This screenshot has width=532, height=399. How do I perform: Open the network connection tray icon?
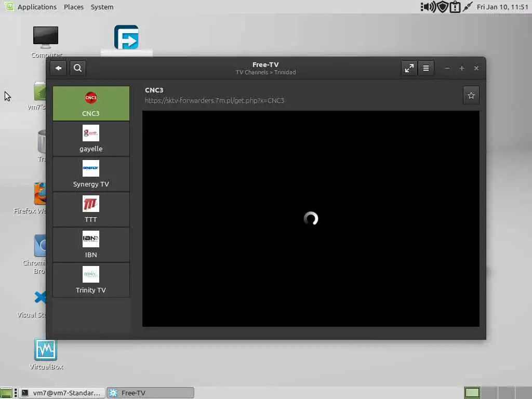click(x=468, y=7)
